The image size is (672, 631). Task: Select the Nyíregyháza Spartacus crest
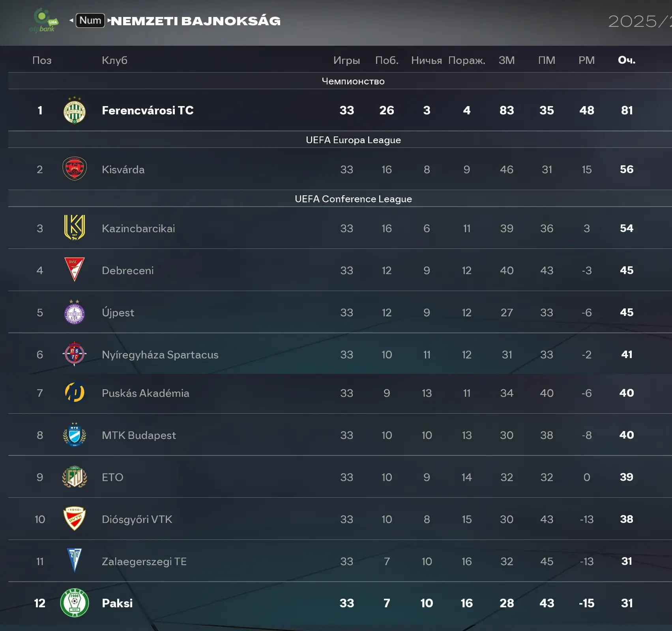pos(74,354)
